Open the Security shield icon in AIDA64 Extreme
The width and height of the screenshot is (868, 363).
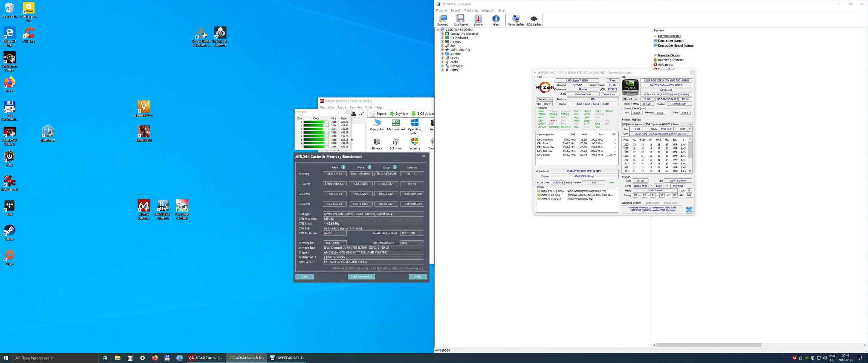pos(414,144)
